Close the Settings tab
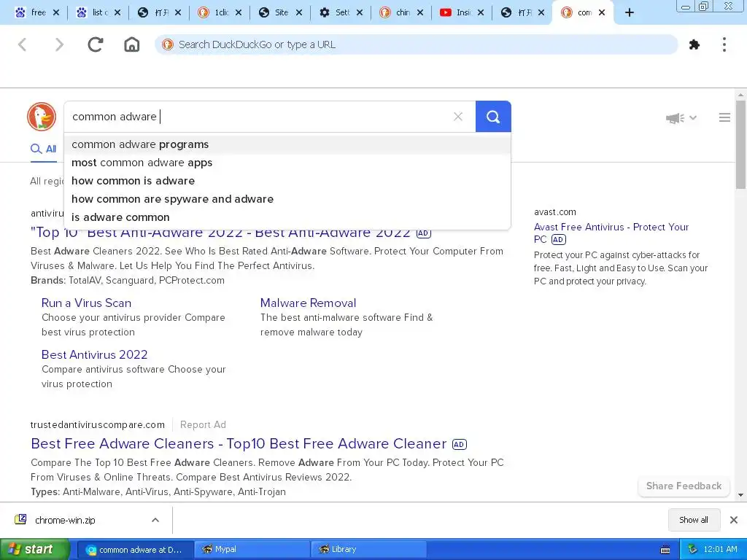The image size is (747, 560). (360, 13)
